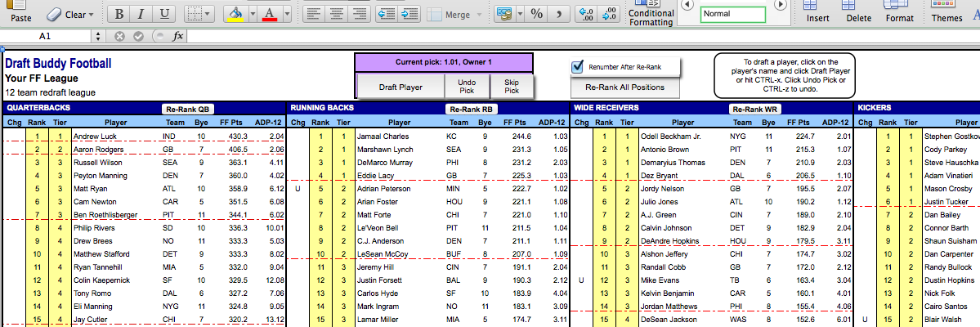
Task: Click the Clear eraser icon
Action: [x=55, y=14]
